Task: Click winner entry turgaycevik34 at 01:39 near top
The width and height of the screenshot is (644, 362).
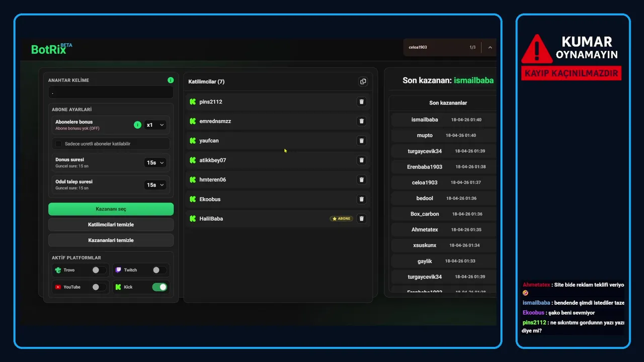Action: click(x=444, y=151)
